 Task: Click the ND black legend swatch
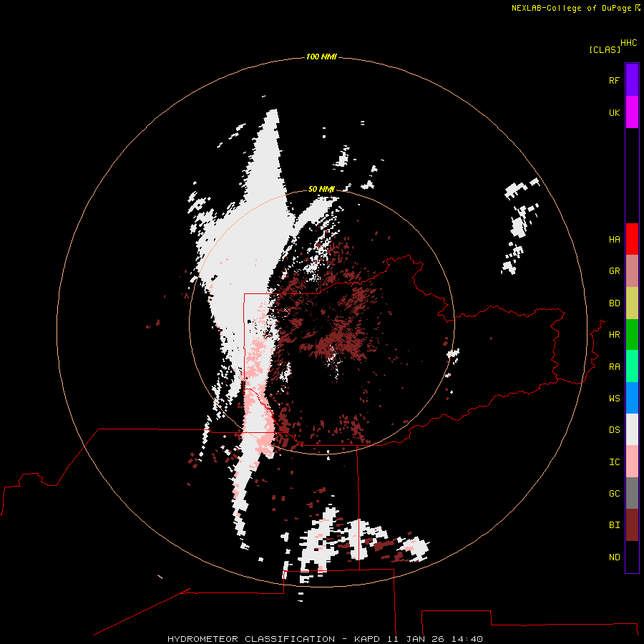(632, 557)
